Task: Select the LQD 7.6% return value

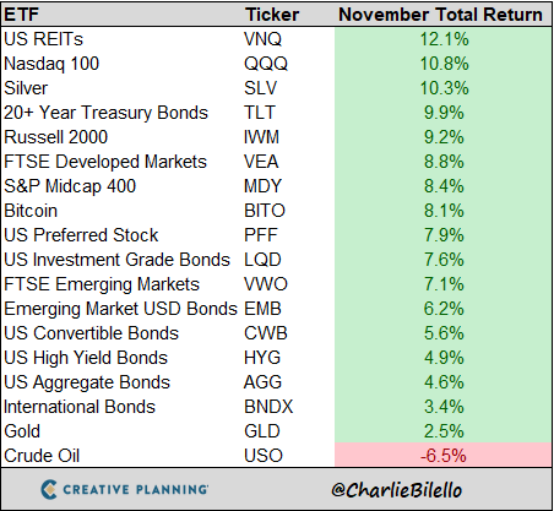Action: coord(444,259)
